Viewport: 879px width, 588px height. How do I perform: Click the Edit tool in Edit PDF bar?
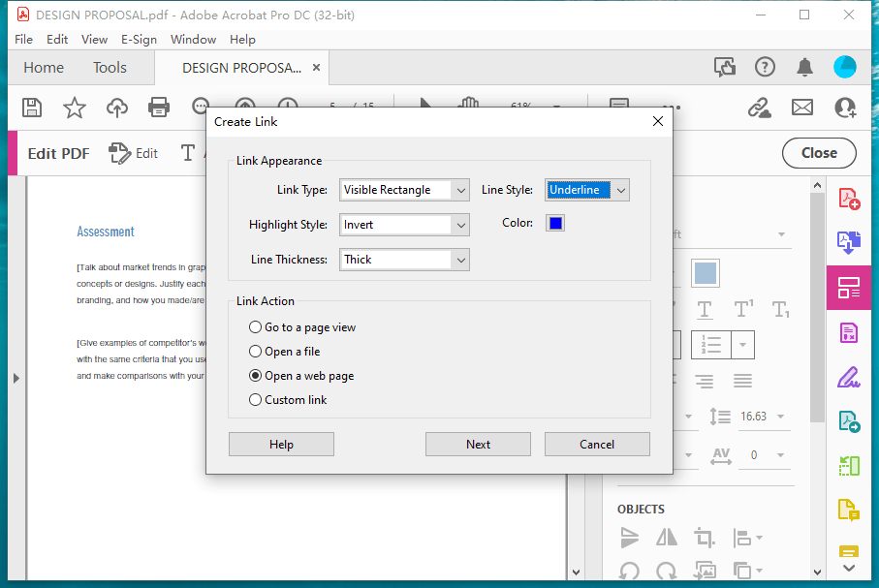point(134,153)
